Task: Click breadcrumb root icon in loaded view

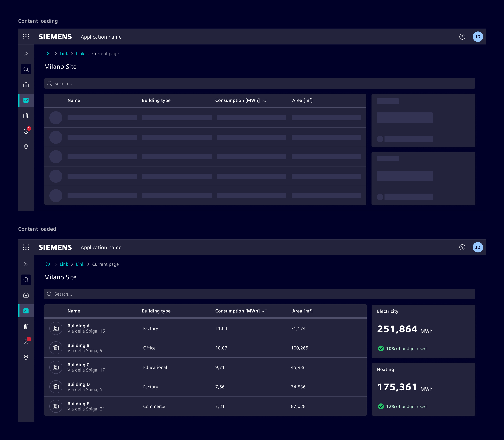Action: (x=48, y=264)
